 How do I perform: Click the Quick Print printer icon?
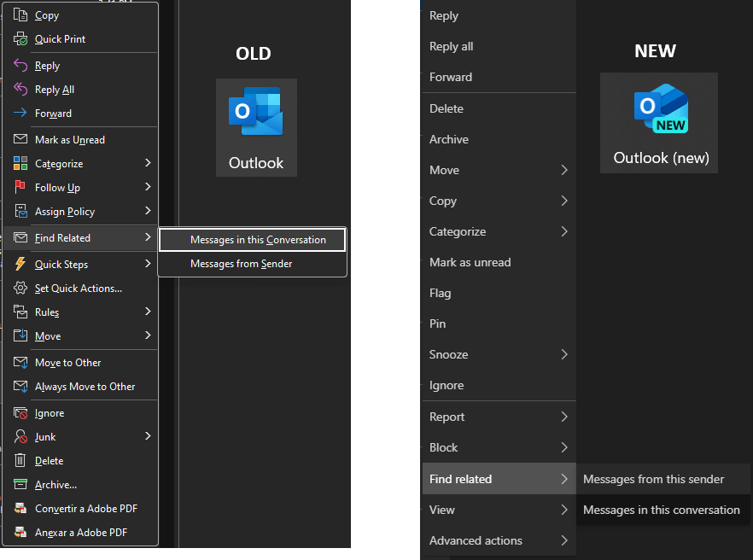[x=20, y=39]
